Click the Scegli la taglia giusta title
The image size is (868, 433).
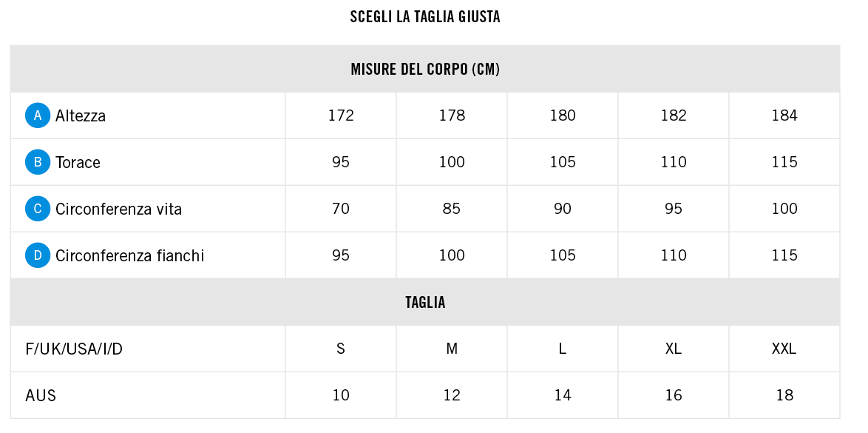click(425, 16)
